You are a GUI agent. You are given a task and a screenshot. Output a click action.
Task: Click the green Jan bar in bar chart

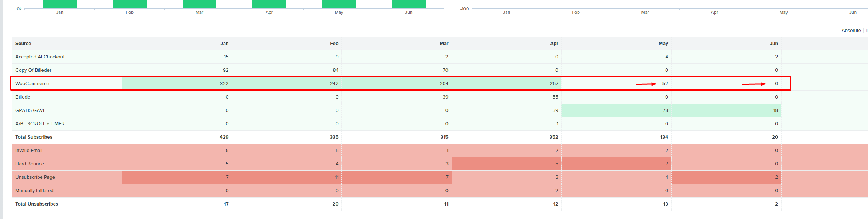[x=60, y=4]
